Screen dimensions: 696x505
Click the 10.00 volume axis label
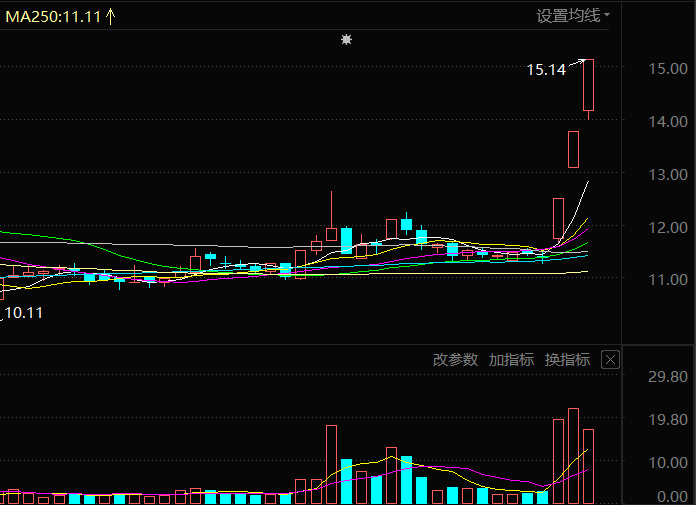[668, 462]
